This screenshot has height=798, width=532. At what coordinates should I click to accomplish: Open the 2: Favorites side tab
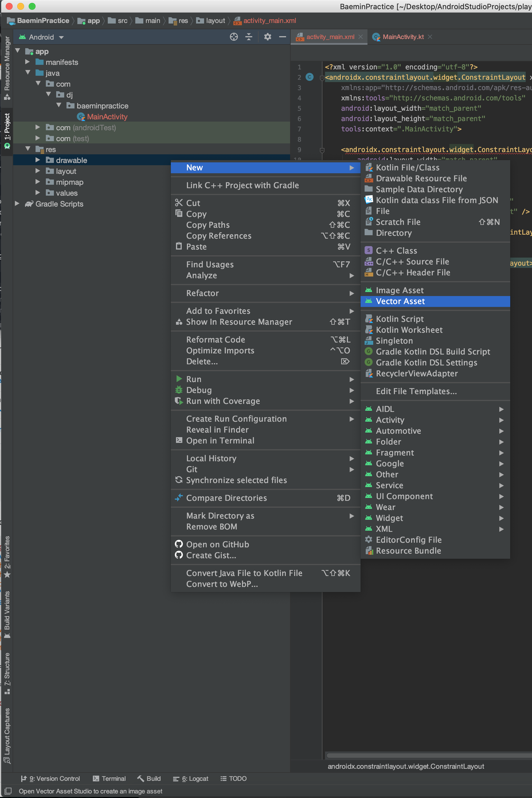coord(7,557)
